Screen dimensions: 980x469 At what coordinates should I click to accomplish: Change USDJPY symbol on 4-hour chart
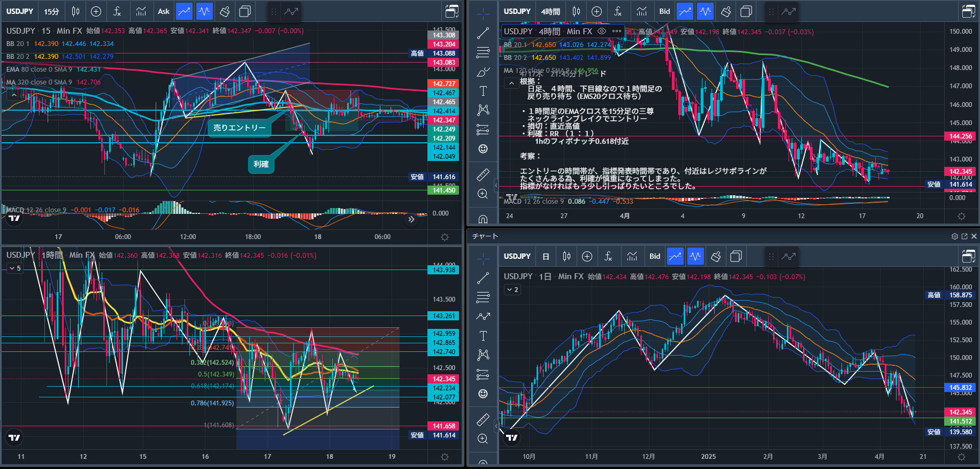point(517,11)
